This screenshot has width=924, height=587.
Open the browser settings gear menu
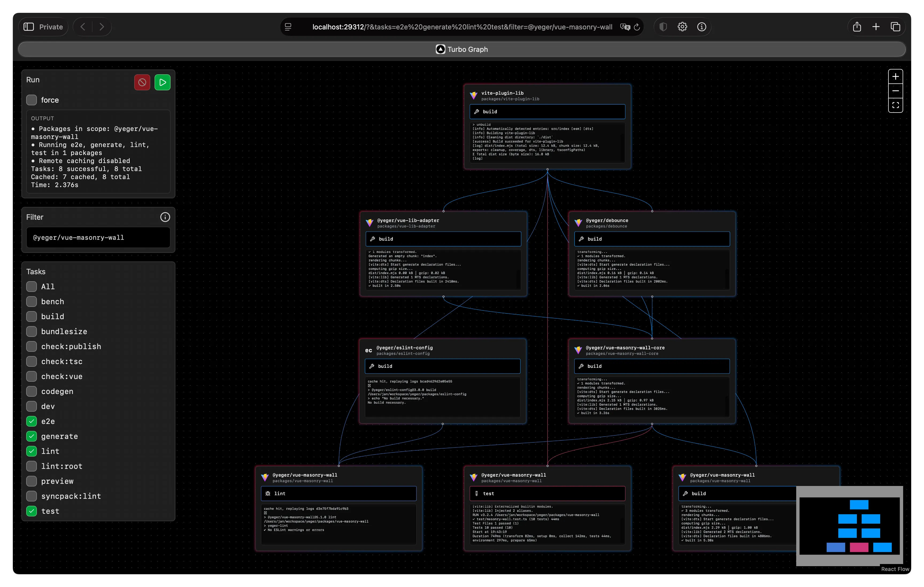[682, 26]
